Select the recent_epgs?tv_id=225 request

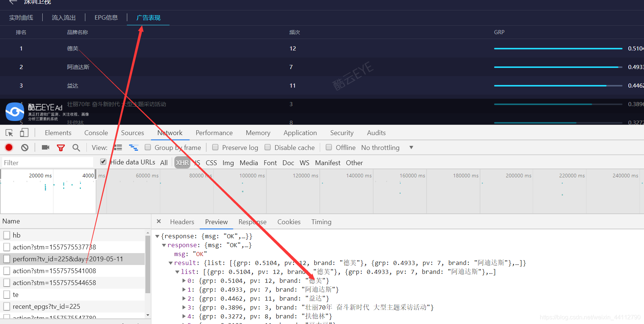(x=72, y=307)
